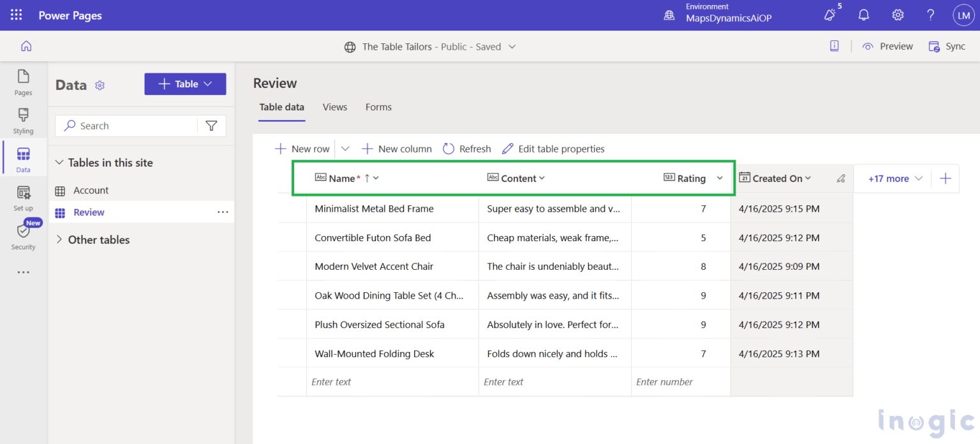Open the Pages section in sidebar
980x444 pixels.
23,83
